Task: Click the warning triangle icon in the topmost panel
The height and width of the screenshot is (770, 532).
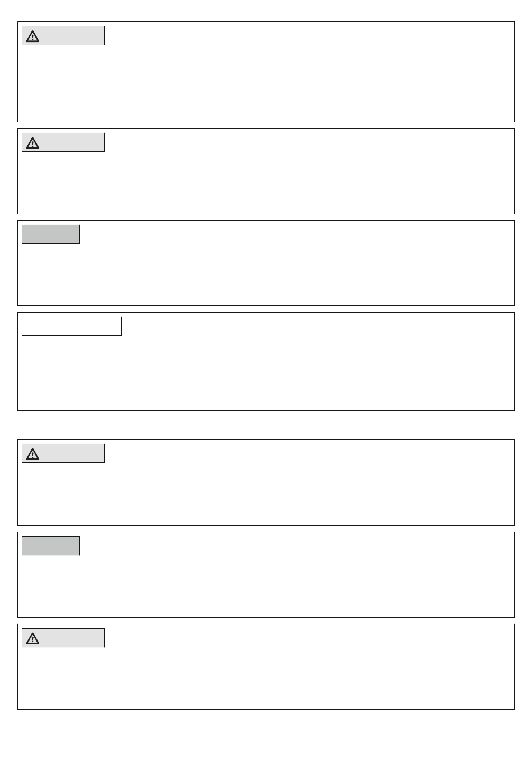Action: [32, 36]
